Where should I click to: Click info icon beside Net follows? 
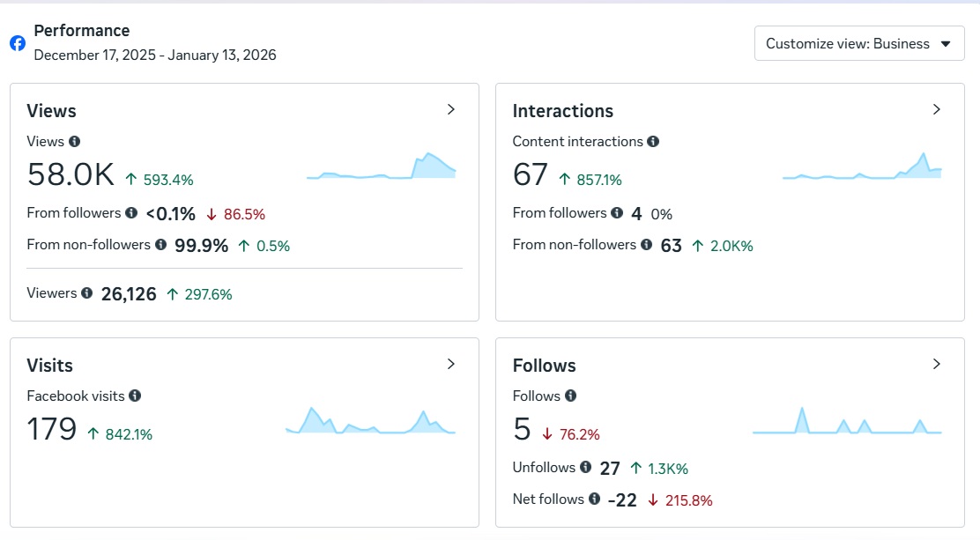pyautogui.click(x=594, y=499)
